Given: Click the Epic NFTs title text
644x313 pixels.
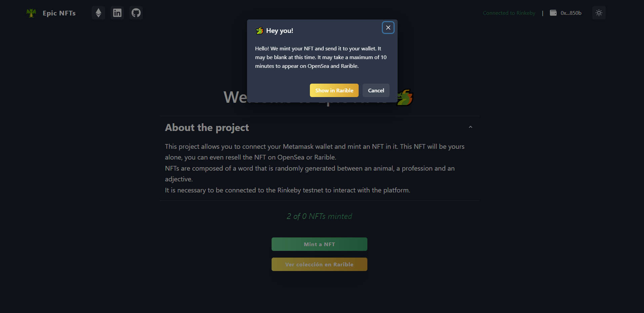Looking at the screenshot, I should 59,13.
